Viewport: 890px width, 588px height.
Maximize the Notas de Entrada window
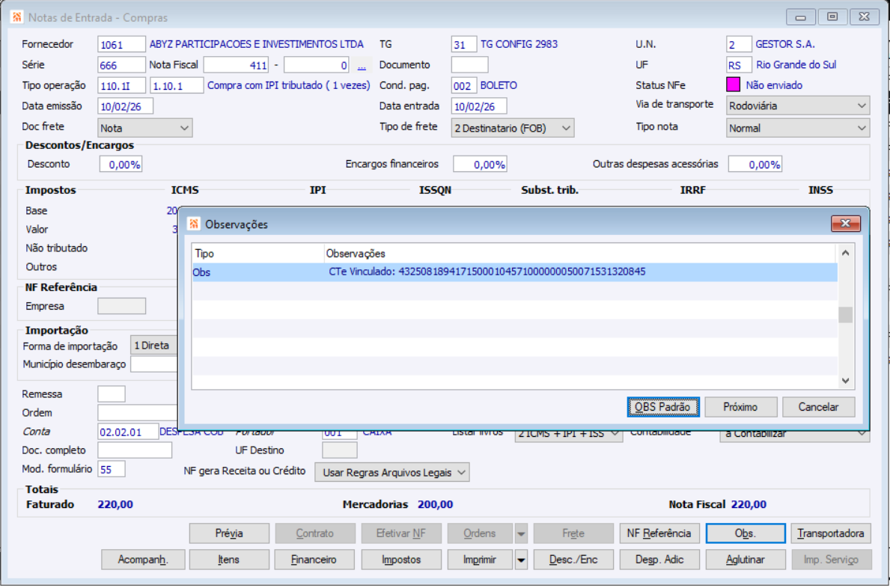click(x=832, y=17)
